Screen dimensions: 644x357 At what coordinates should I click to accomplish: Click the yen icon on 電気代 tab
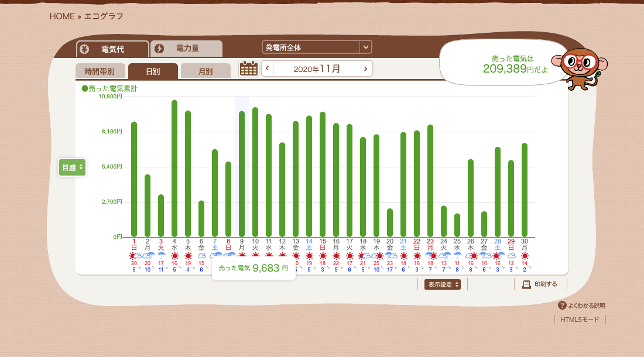(x=84, y=49)
